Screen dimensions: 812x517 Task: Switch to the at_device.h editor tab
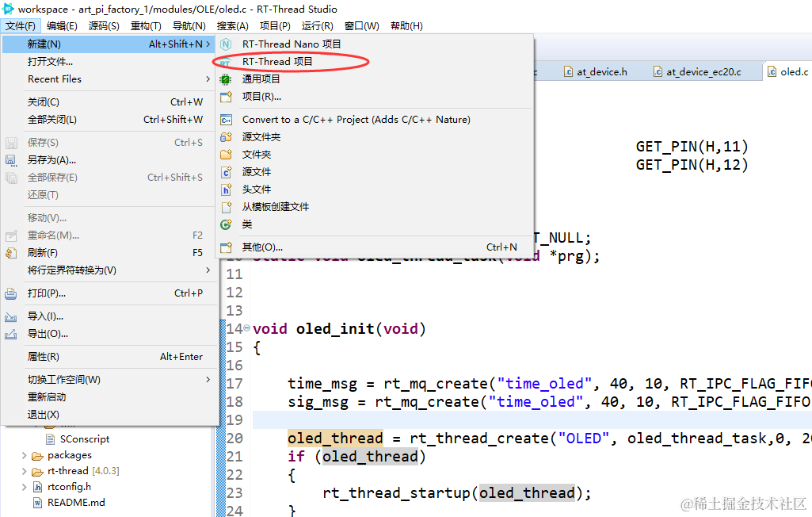point(596,72)
